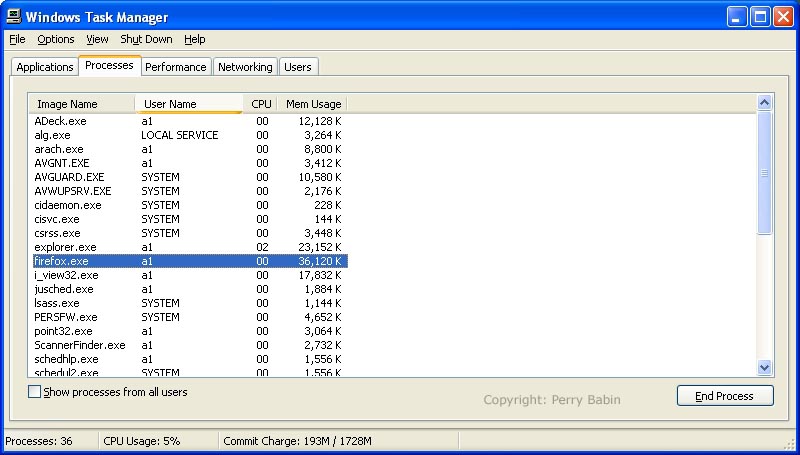Sort processes by CPU column header
The image size is (800, 455).
click(261, 104)
